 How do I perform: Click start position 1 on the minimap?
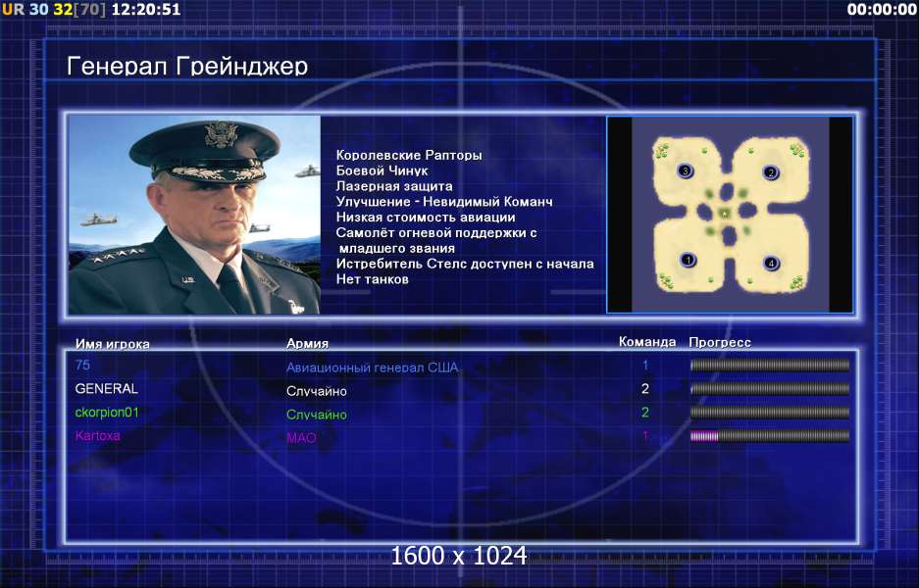pos(689,260)
